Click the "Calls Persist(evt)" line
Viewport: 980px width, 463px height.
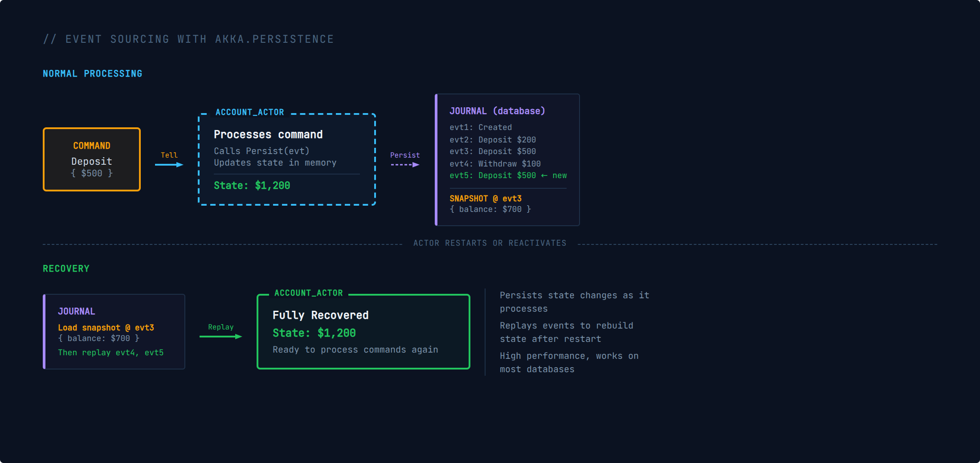coord(261,151)
